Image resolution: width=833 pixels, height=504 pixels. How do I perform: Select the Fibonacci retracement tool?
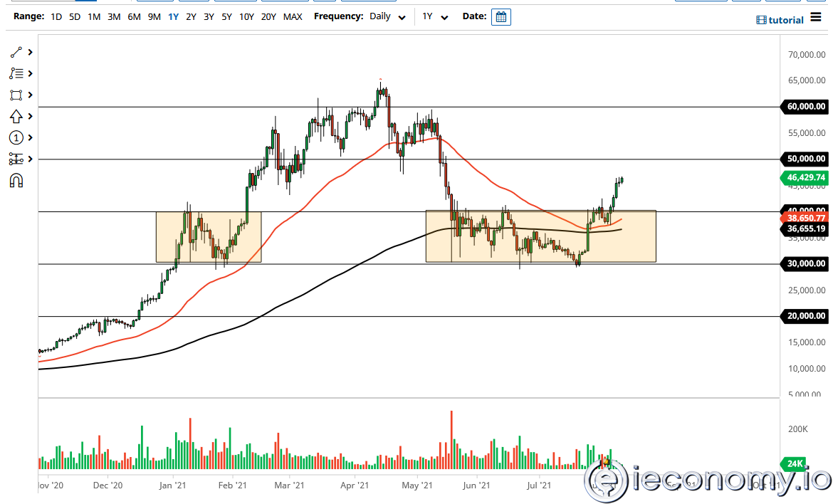click(15, 73)
